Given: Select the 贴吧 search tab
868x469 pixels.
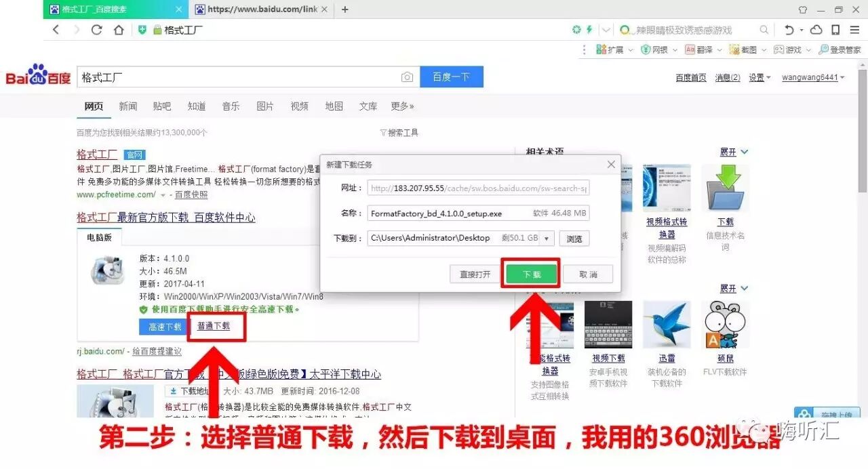Looking at the screenshot, I should (162, 106).
